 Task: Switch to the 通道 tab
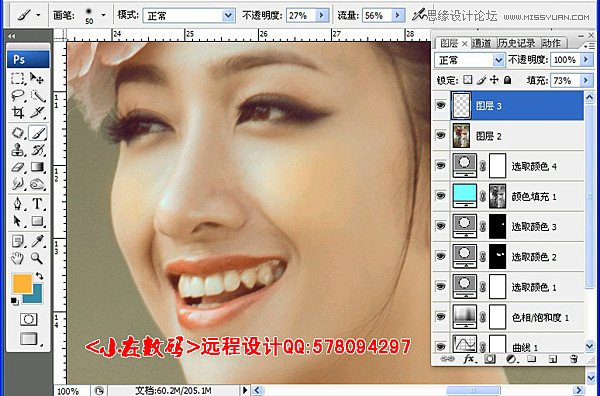coord(482,43)
